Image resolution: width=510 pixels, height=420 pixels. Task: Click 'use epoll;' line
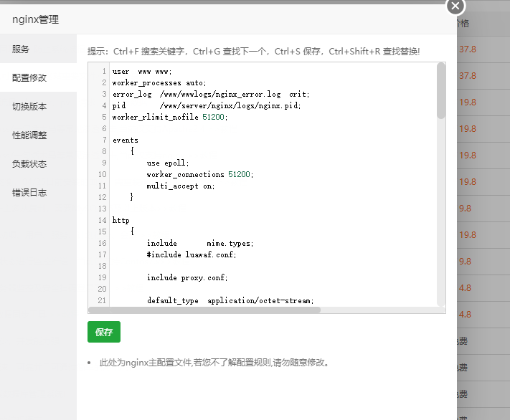pyautogui.click(x=168, y=163)
